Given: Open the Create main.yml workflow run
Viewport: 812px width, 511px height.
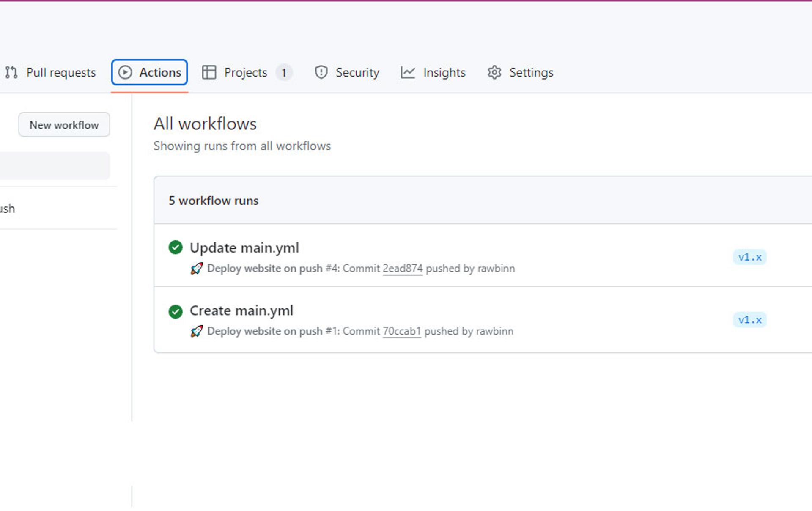Looking at the screenshot, I should 241,310.
